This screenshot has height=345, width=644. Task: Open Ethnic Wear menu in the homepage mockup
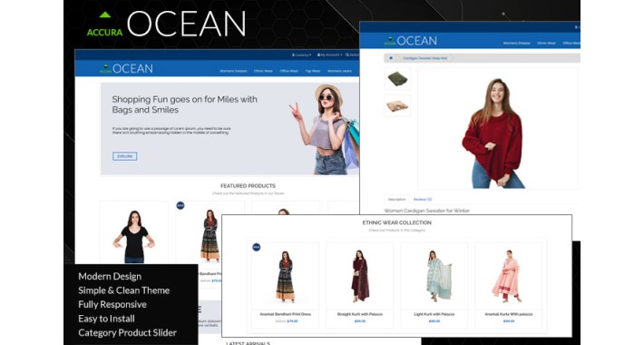(263, 71)
